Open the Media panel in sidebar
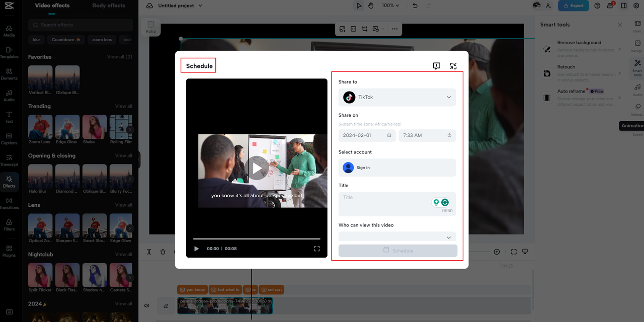The image size is (644, 322). click(x=9, y=31)
